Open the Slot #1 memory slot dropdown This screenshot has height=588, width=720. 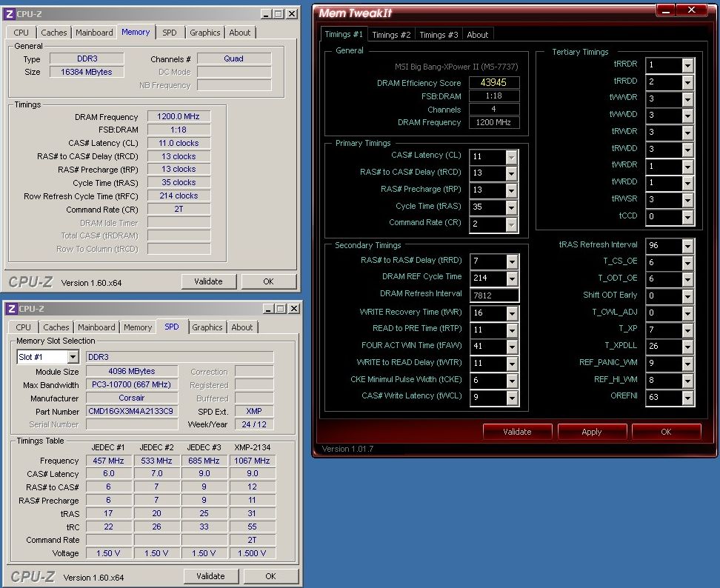[72, 357]
